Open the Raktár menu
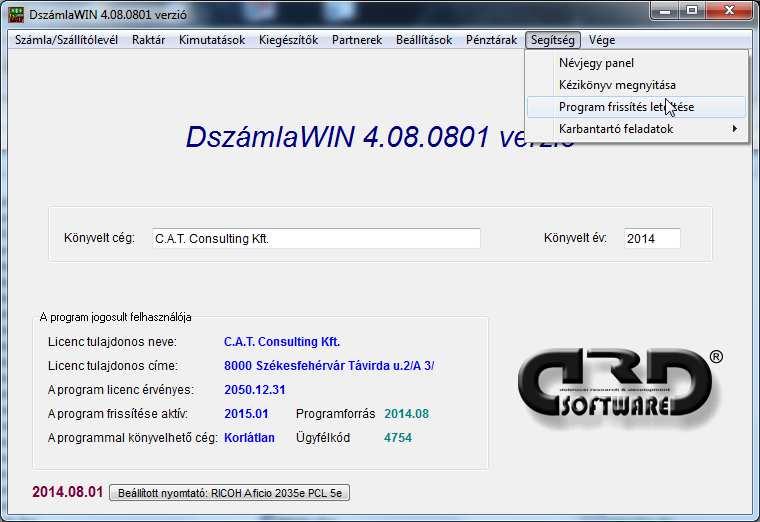 [148, 40]
